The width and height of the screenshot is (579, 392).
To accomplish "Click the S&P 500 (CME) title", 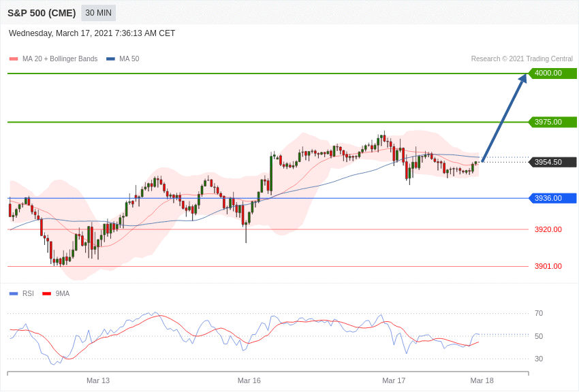I will click(42, 13).
